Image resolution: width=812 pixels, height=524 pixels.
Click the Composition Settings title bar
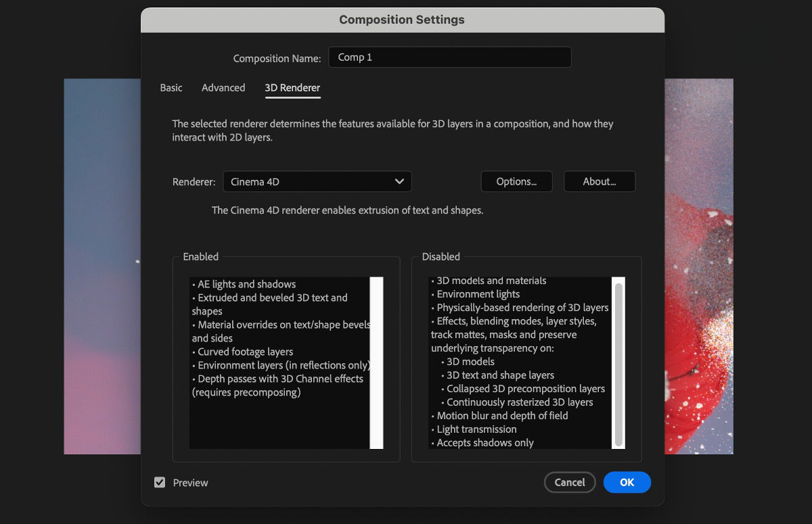point(402,20)
